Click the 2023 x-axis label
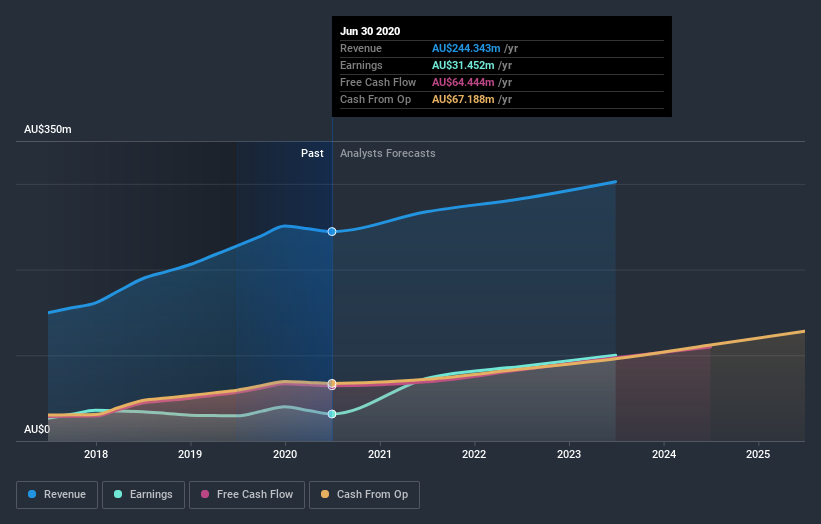This screenshot has width=821, height=524. 569,454
